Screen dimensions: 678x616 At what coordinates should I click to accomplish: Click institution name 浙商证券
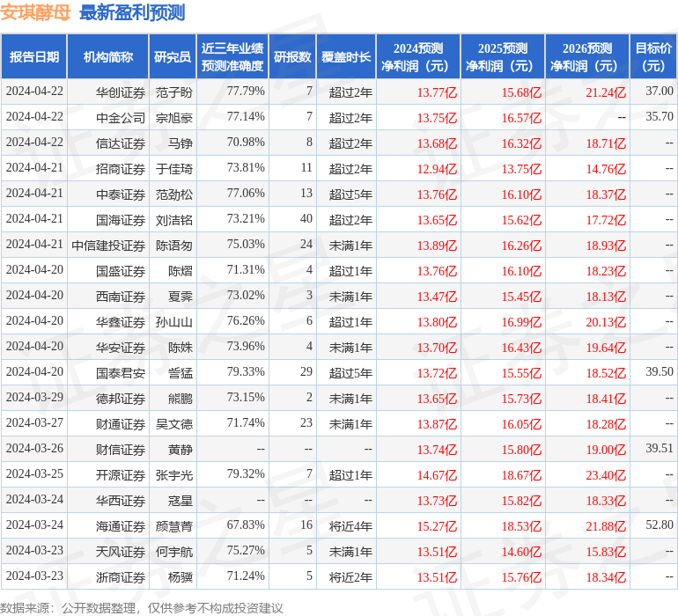tap(121, 576)
